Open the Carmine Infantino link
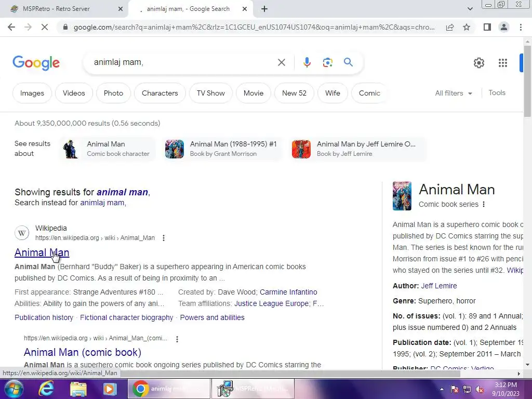Screen dimensions: 532x399 tap(288, 292)
